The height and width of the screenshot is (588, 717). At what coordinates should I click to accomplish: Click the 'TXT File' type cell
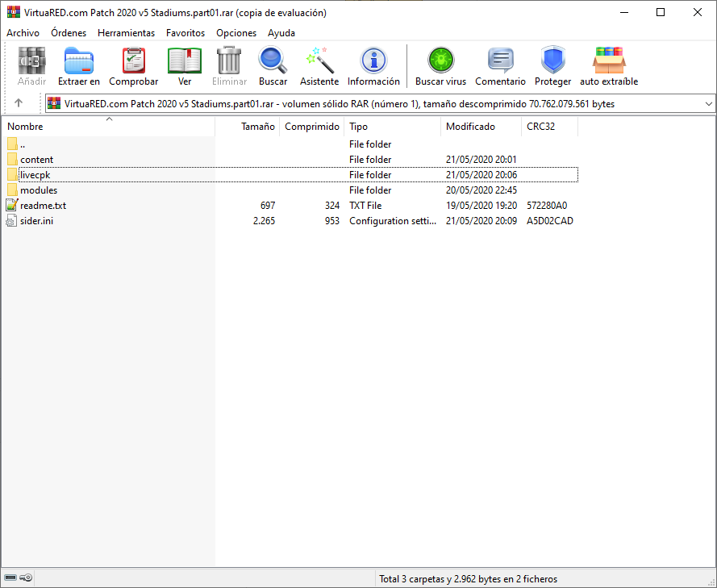pos(365,206)
